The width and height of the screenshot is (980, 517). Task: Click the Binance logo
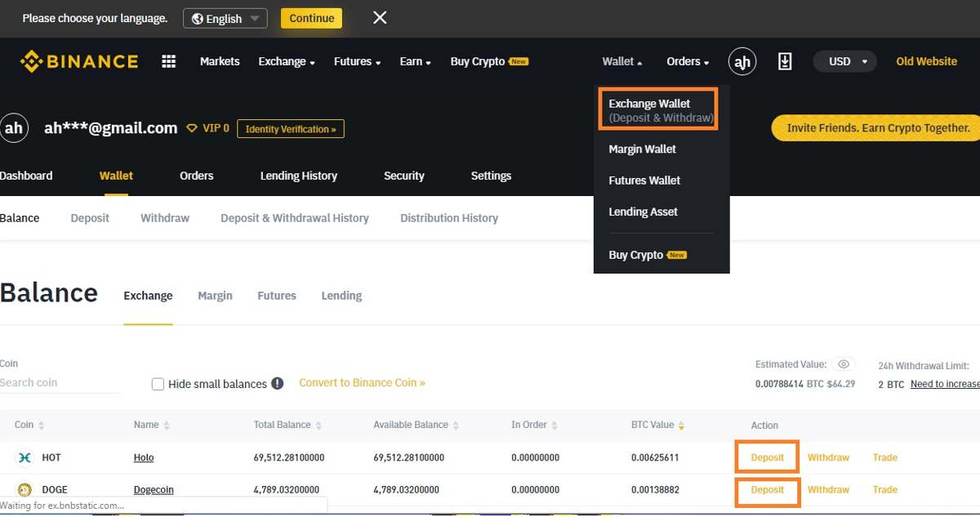click(x=79, y=61)
